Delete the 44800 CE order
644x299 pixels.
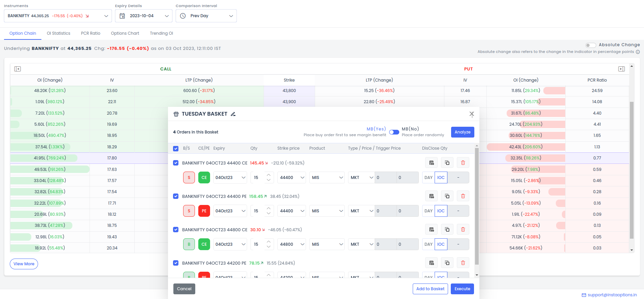[463, 230]
